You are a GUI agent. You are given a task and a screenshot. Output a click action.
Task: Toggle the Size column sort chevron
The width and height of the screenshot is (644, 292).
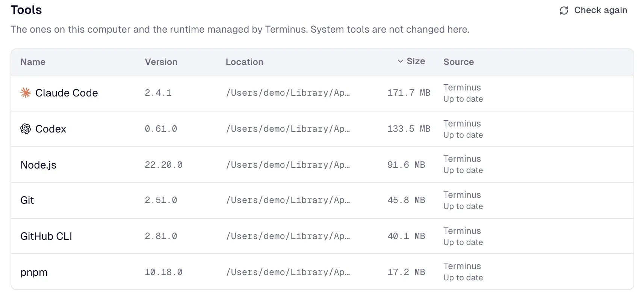(401, 61)
